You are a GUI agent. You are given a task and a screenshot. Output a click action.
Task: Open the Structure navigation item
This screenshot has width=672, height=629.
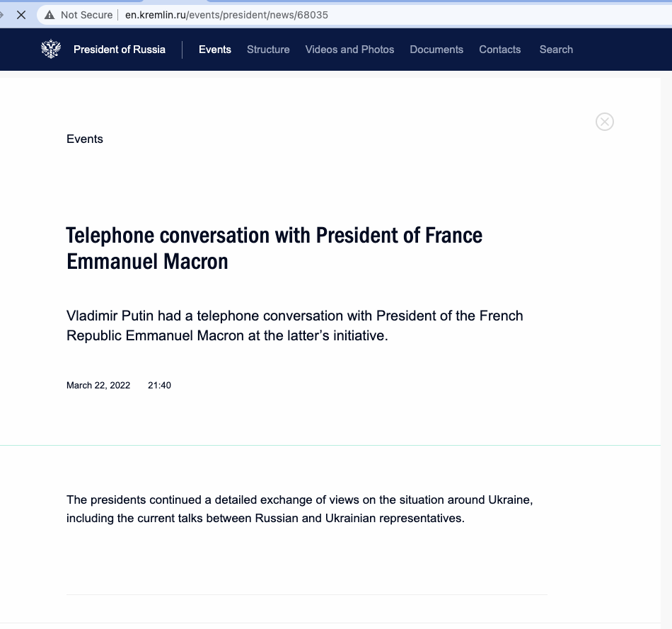point(268,50)
